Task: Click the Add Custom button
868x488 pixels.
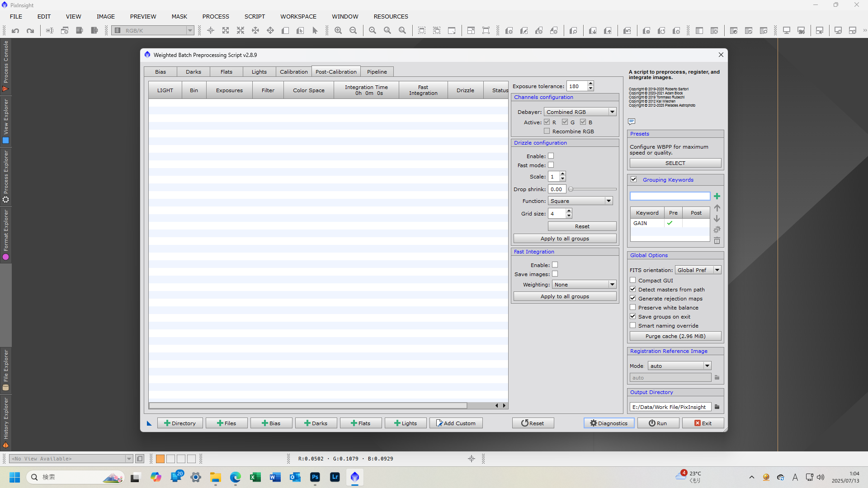Action: 456,423
